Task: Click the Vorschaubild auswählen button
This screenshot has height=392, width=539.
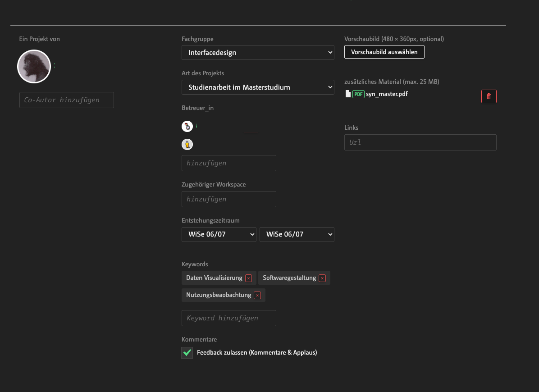Action: pos(384,52)
